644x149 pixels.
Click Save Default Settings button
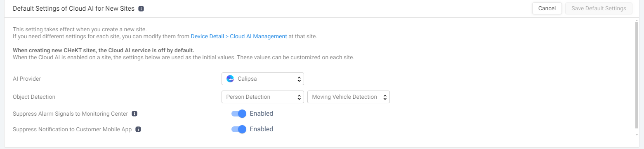[x=599, y=9]
